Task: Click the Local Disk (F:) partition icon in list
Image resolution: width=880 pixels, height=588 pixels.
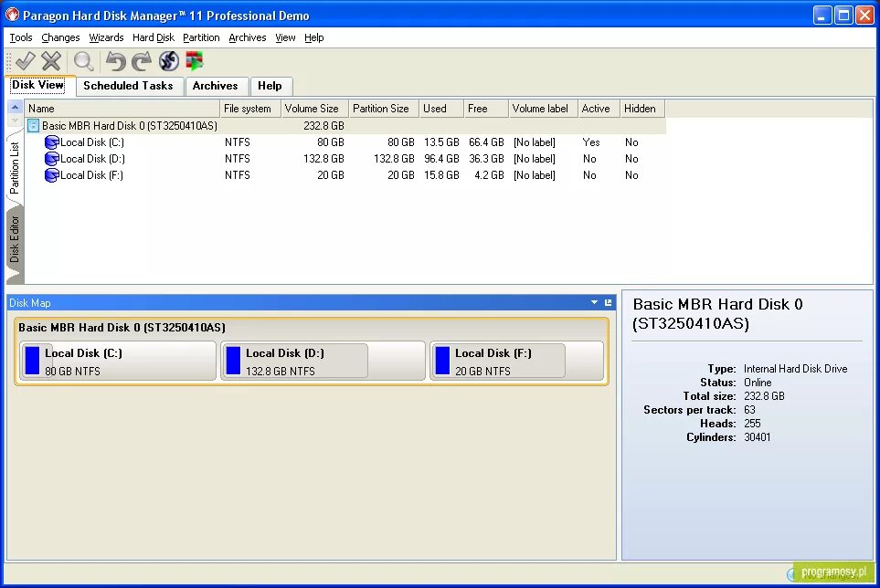Action: tap(52, 175)
